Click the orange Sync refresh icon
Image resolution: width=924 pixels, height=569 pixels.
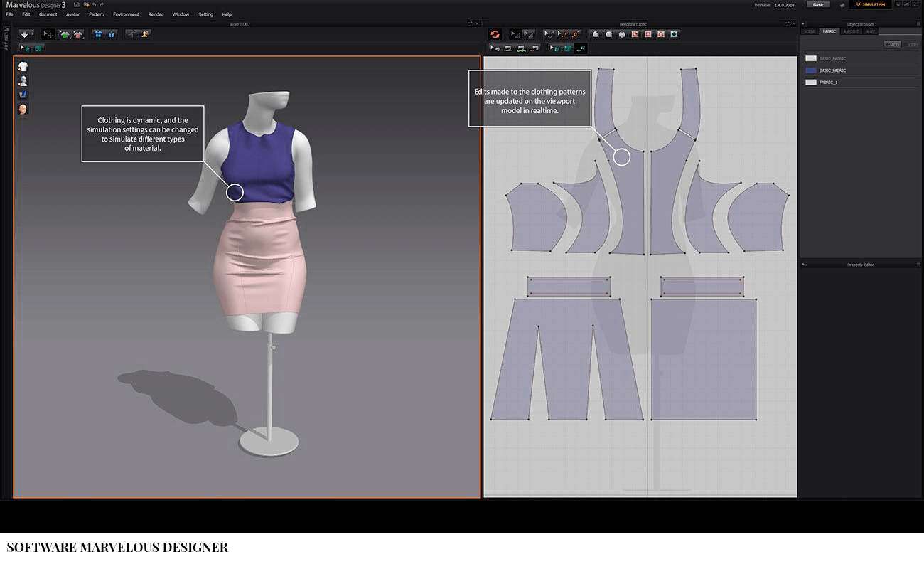495,34
